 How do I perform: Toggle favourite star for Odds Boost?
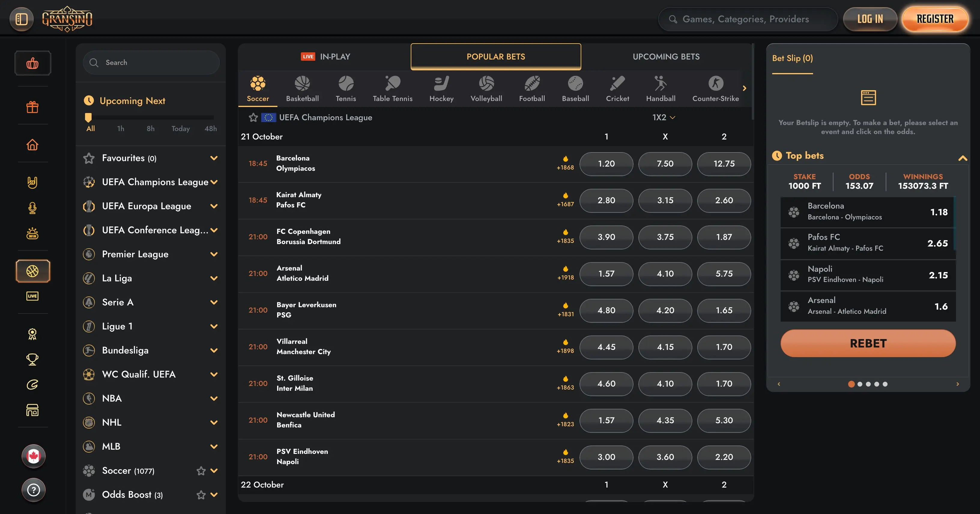(x=201, y=495)
